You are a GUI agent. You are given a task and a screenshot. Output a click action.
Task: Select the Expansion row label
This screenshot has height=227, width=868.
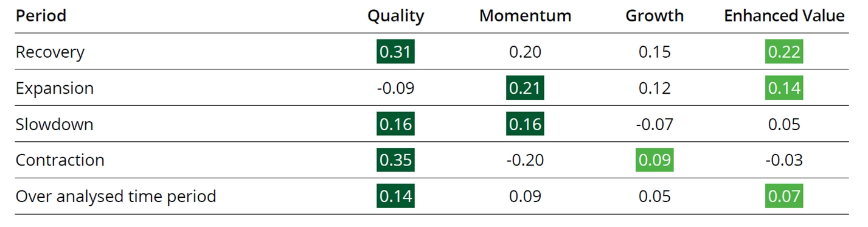tap(55, 88)
